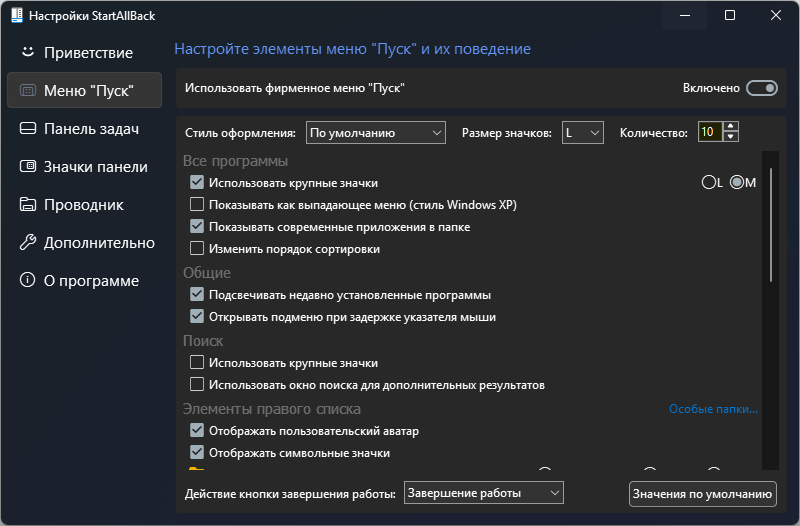Click the Количество number input field
Screen dimensions: 800x526
pyautogui.click(x=708, y=132)
